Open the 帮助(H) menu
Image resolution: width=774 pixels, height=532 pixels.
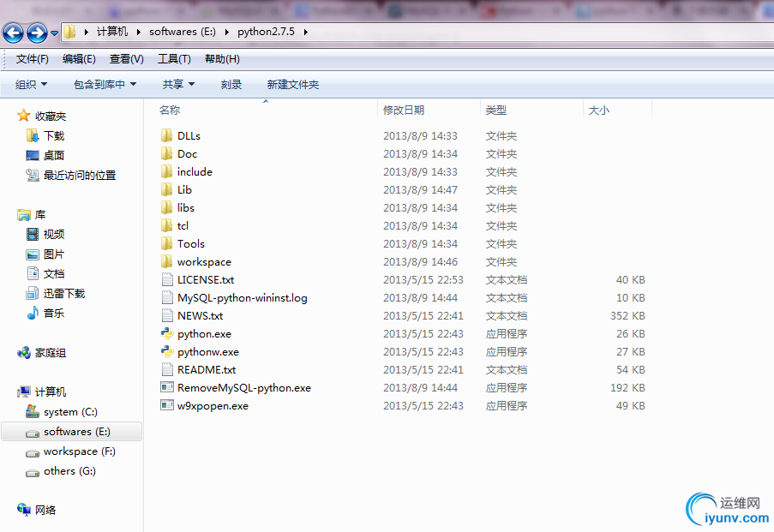[x=222, y=59]
